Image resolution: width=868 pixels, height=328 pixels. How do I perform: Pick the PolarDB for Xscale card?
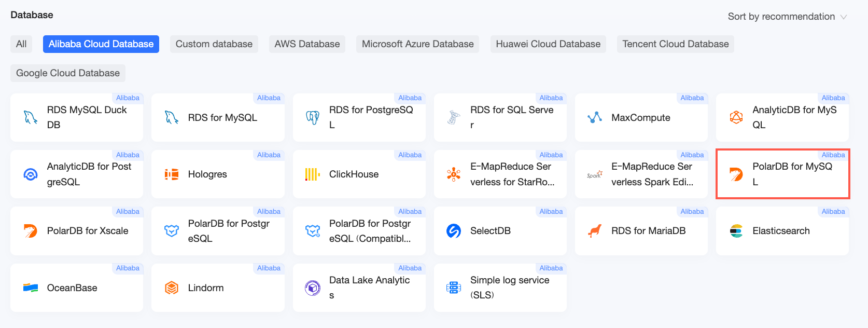coord(77,231)
